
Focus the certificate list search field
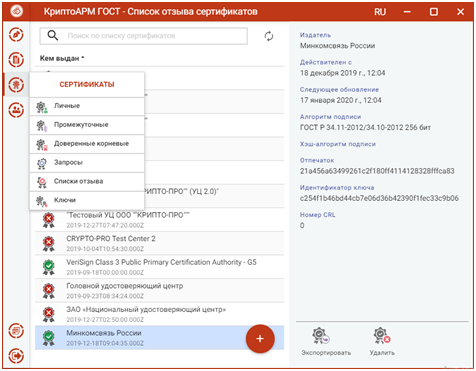(144, 36)
